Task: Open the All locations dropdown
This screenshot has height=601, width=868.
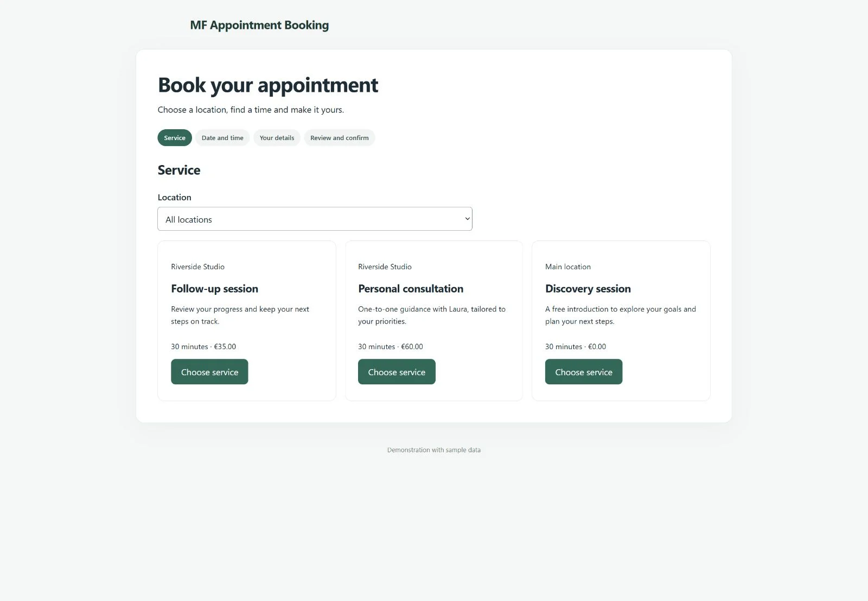Action: pyautogui.click(x=315, y=219)
